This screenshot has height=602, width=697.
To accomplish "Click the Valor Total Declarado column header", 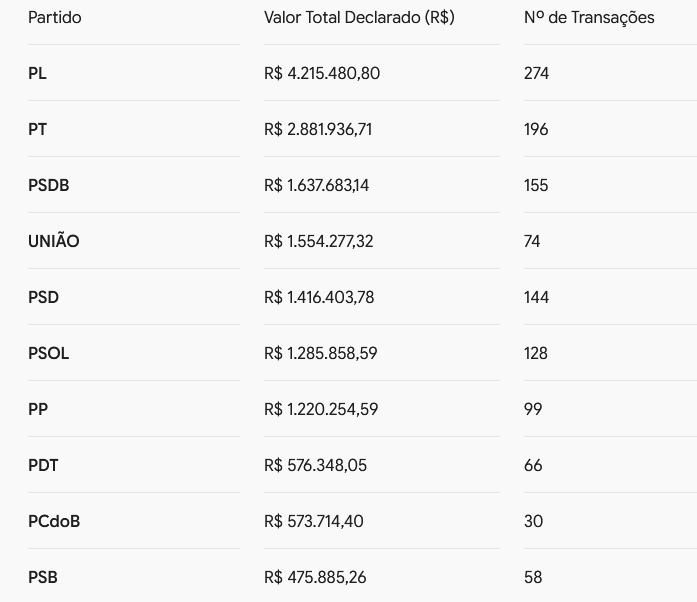I will point(359,18).
